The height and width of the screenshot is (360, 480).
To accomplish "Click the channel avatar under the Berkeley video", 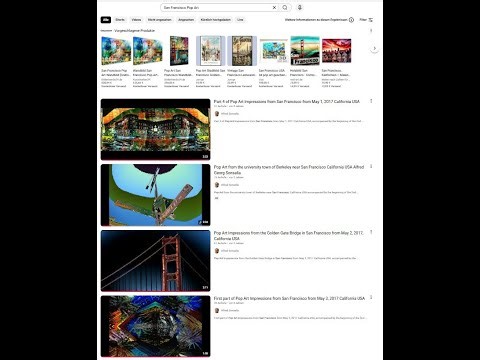I will click(x=217, y=185).
